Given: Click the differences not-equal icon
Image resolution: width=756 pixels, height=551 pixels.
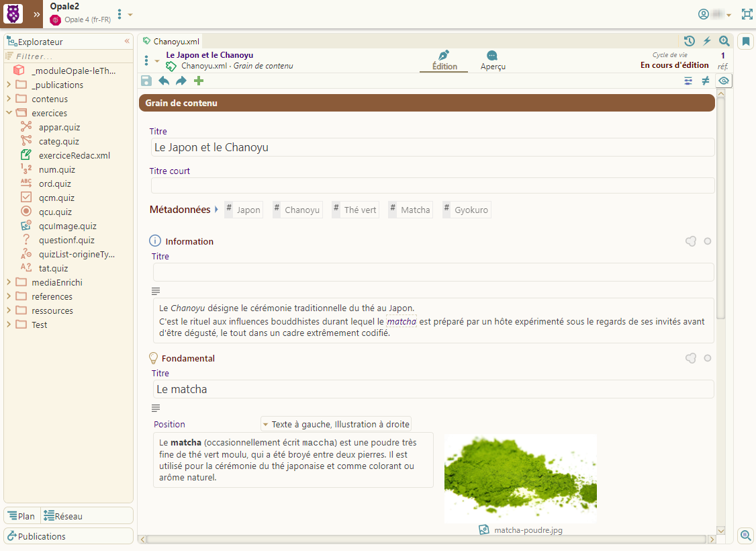Looking at the screenshot, I should (706, 81).
